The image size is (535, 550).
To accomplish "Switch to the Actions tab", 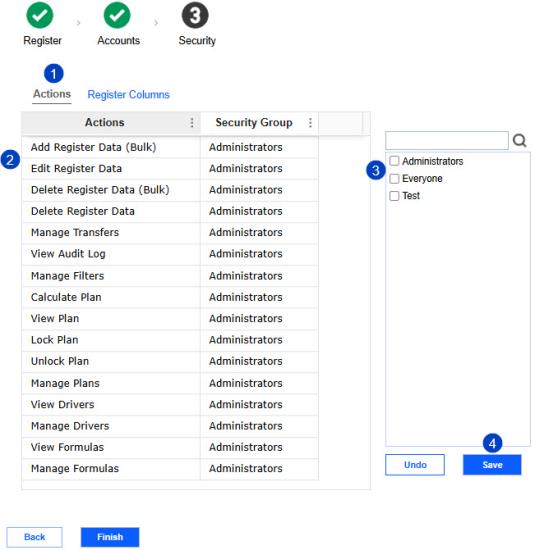I will 52,94.
